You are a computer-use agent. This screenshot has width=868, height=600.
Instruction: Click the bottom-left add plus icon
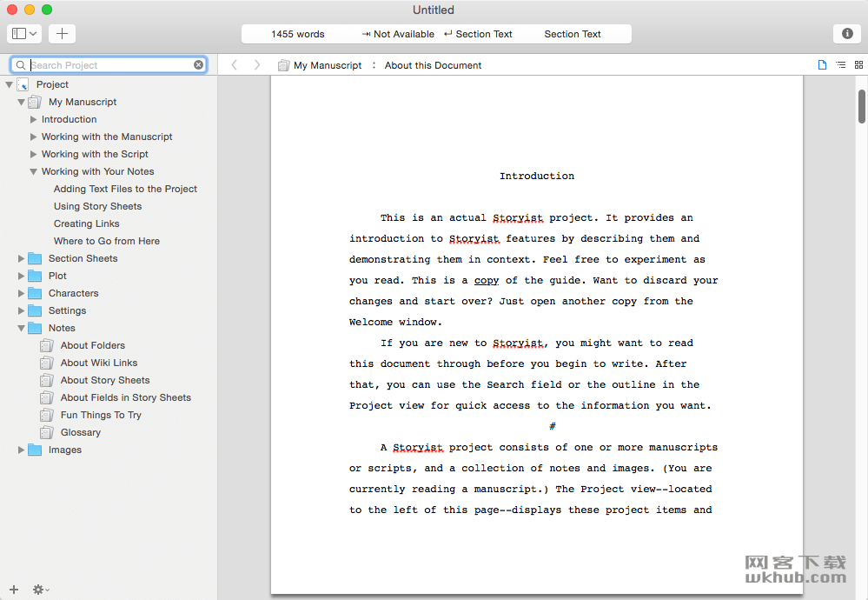(x=14, y=590)
